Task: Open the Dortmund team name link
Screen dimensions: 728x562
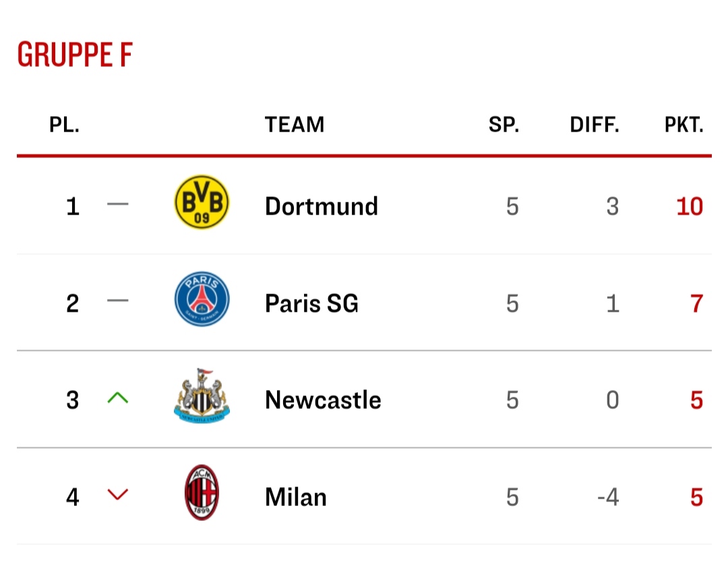Action: [x=322, y=206]
